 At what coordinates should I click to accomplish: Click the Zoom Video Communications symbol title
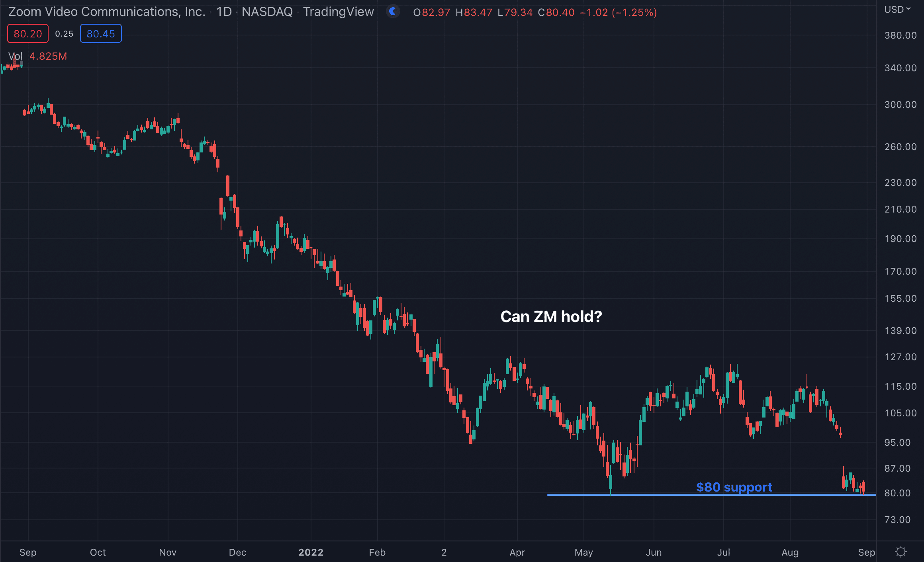coord(107,12)
